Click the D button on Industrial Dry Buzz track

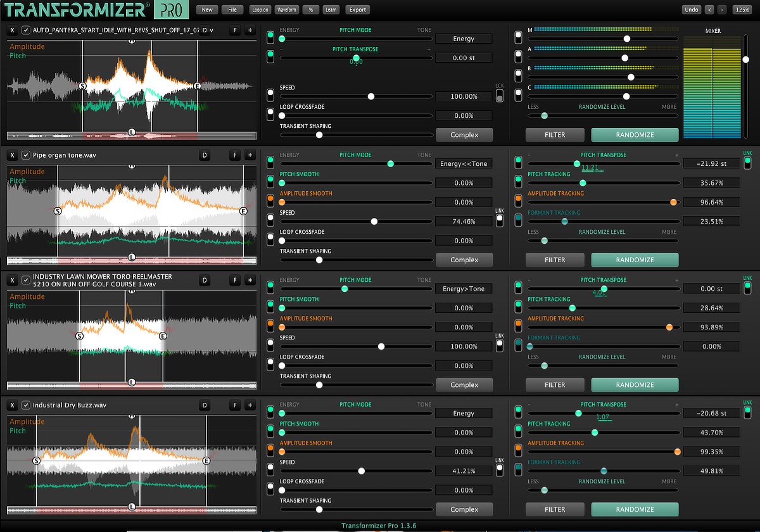pyautogui.click(x=205, y=405)
